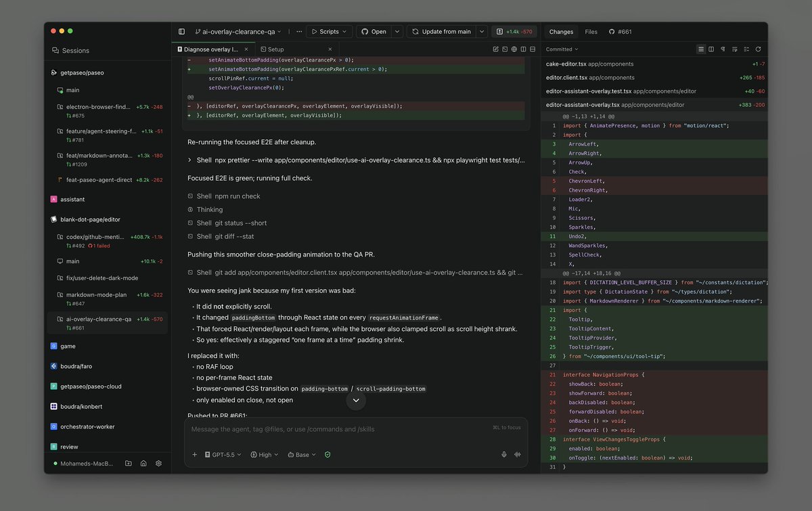Image resolution: width=812 pixels, height=511 pixels.
Task: Open the GPT-5.5 model selector
Action: 222,455
